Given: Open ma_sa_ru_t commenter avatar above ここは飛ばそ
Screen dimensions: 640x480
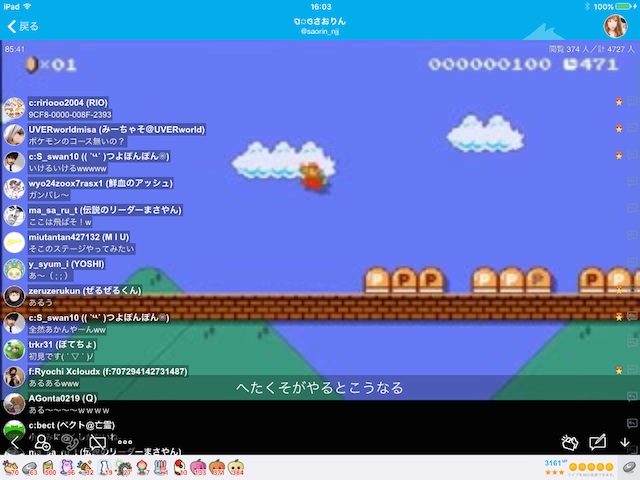Looking at the screenshot, I should click(14, 216).
